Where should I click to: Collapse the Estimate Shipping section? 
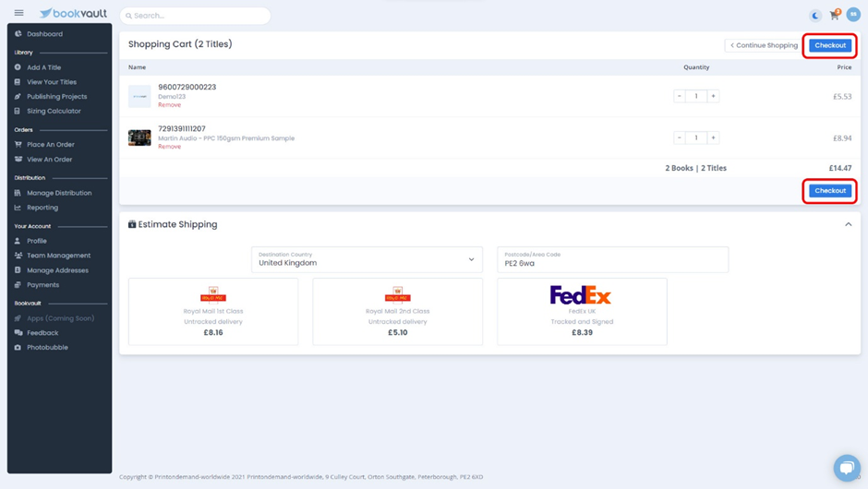pos(848,224)
